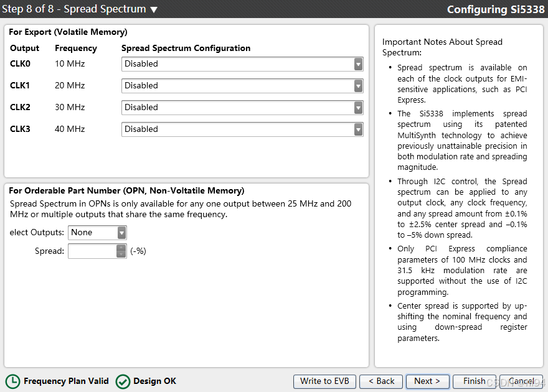The height and width of the screenshot is (392, 548).
Task: Click the Design OK checkmark icon
Action: (123, 381)
